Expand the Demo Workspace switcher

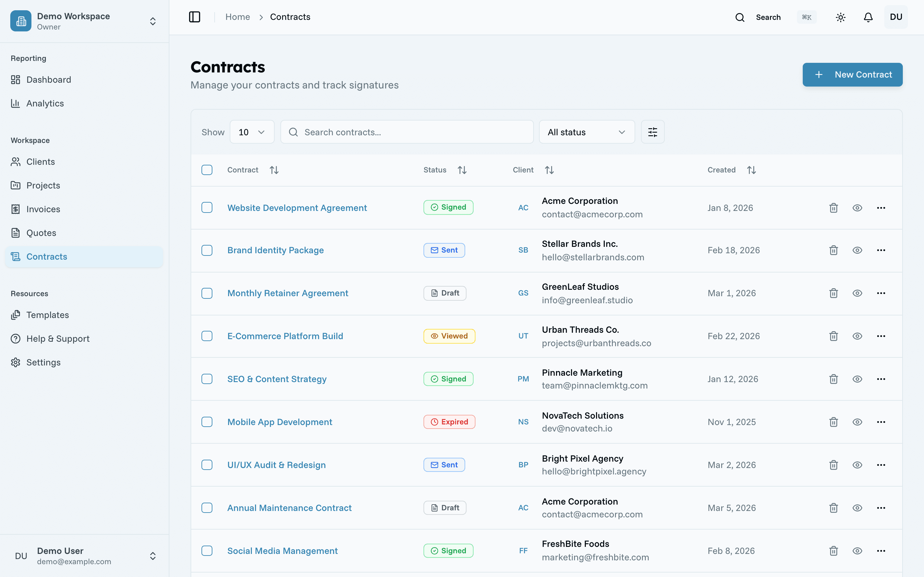click(153, 21)
